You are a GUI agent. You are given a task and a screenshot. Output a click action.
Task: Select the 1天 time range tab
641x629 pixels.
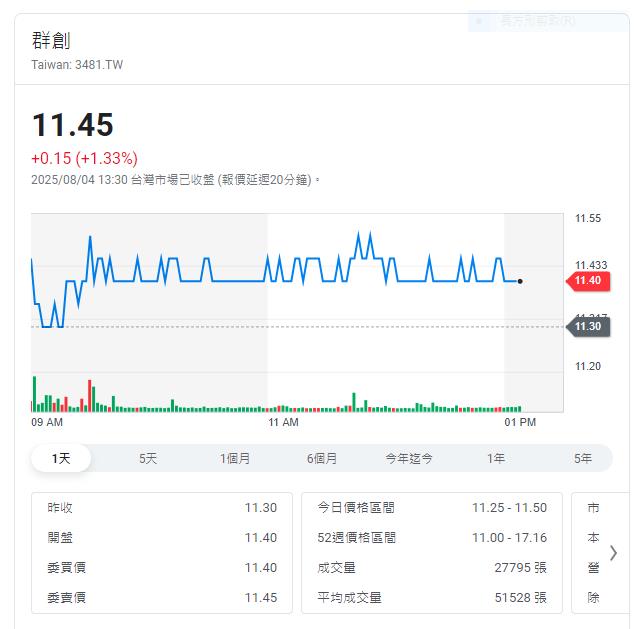point(61,458)
